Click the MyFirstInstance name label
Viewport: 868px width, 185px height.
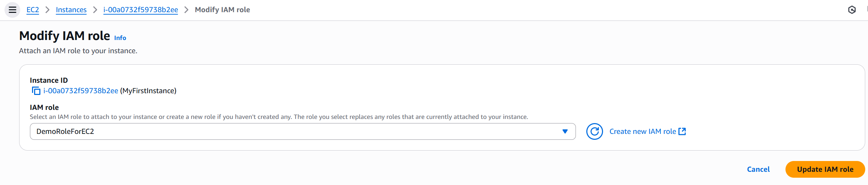[x=148, y=91]
